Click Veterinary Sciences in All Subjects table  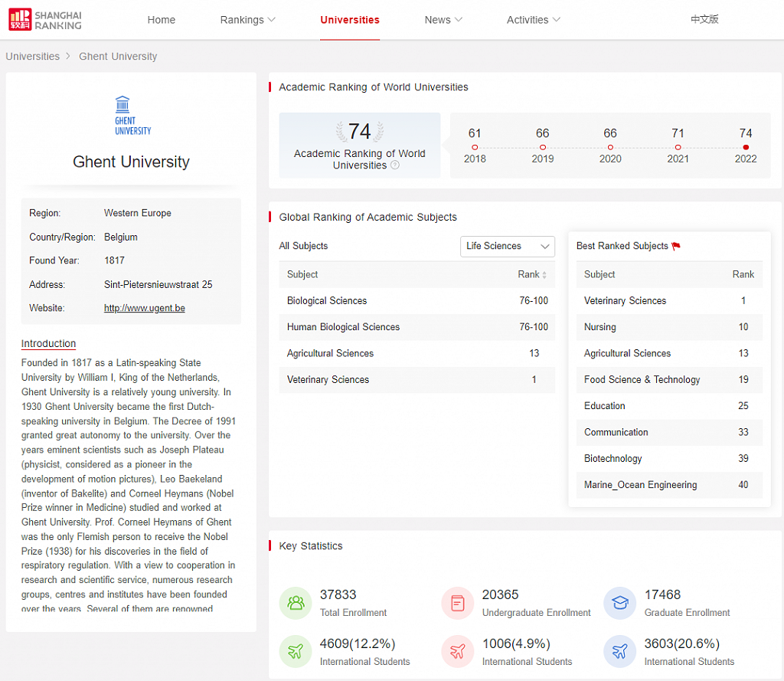tap(328, 380)
